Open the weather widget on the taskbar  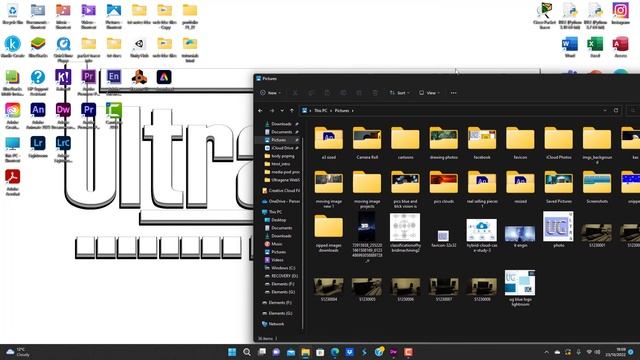(x=18, y=352)
